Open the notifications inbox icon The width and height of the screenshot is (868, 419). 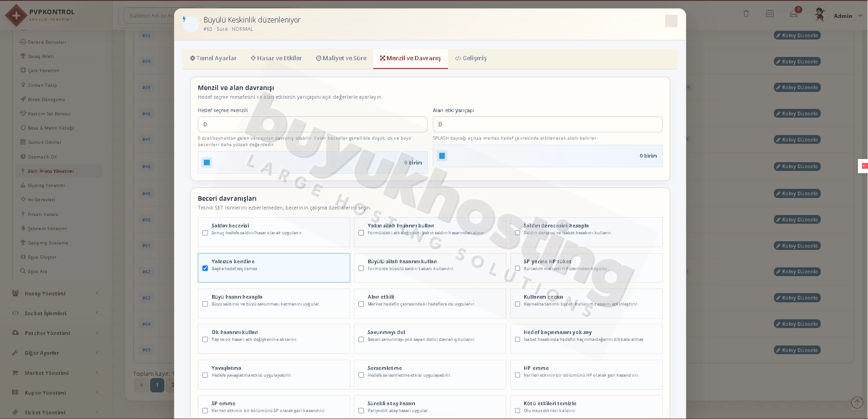tap(794, 14)
